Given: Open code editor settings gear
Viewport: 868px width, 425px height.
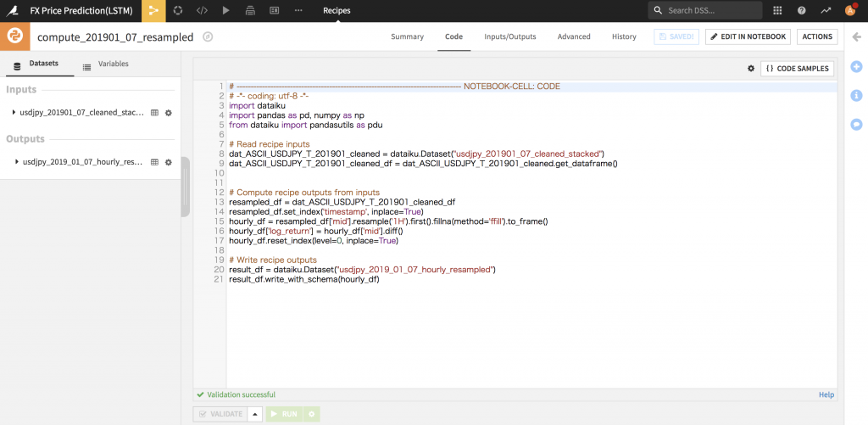Looking at the screenshot, I should point(751,69).
